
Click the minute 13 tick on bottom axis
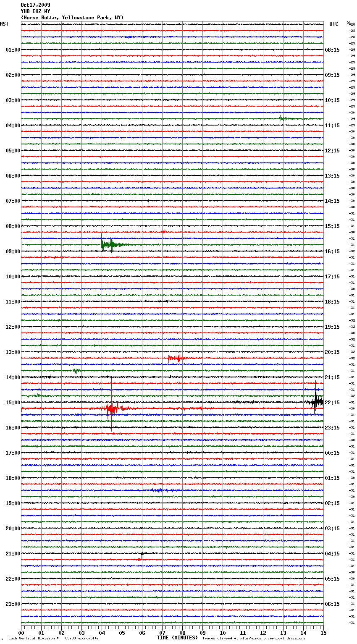coord(283,633)
